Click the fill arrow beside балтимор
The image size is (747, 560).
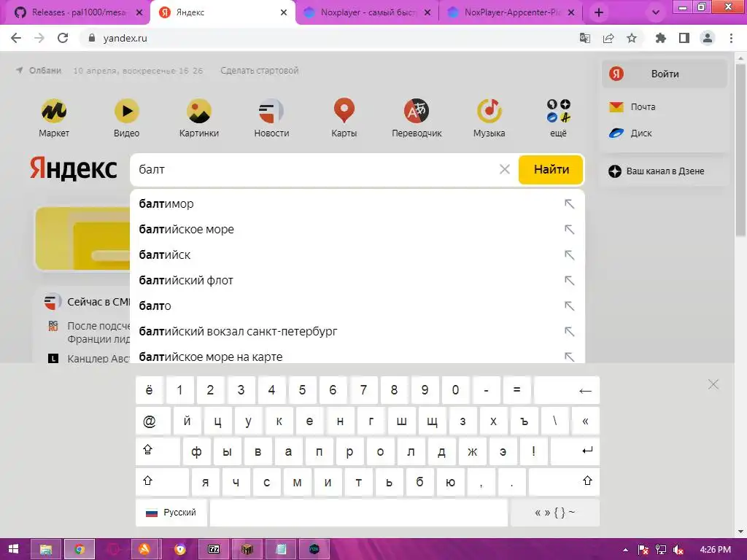point(569,204)
